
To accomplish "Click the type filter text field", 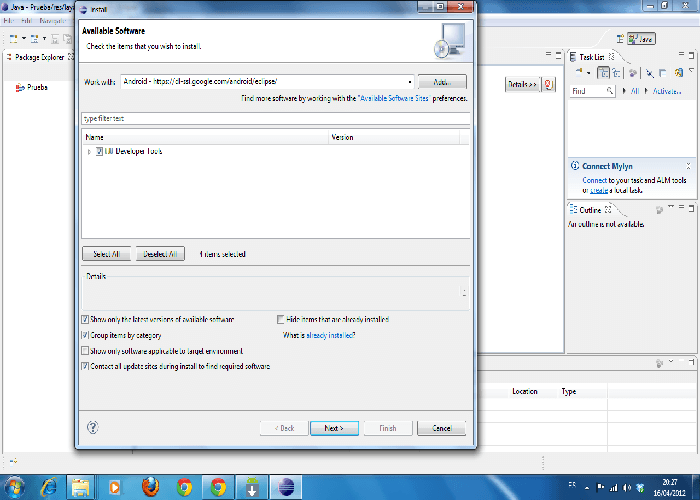I will click(x=275, y=118).
